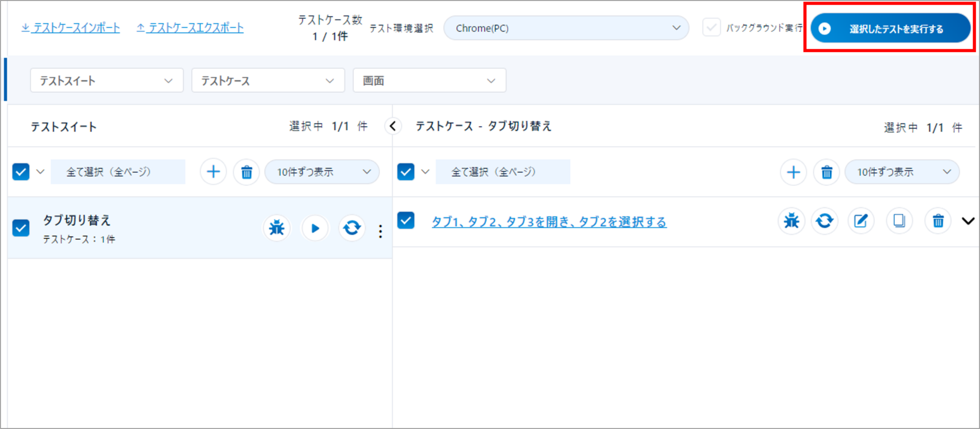Viewport: 980px width, 429px height.
Task: Open the テスト環境選択 Chrome(PC) dropdown
Action: click(x=566, y=28)
